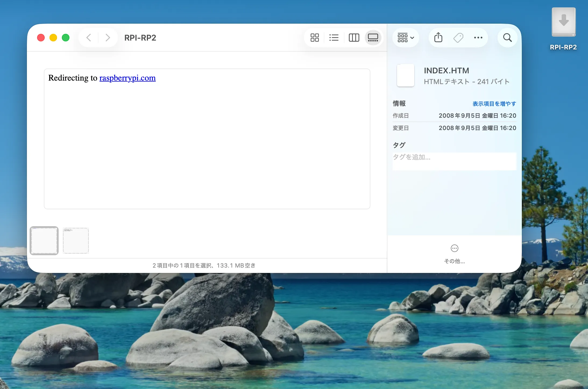Click 表示項目を増やす to show more
Viewport: 588px width, 389px height.
pyautogui.click(x=494, y=104)
